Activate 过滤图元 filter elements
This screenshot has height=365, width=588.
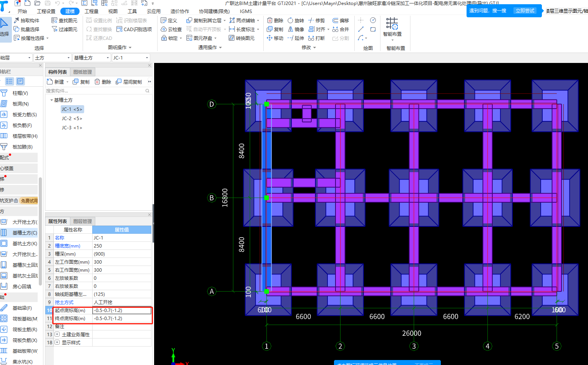(65, 29)
